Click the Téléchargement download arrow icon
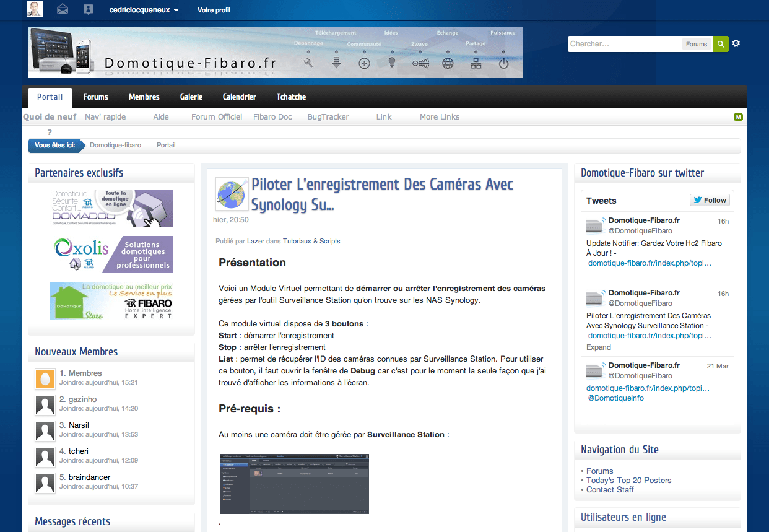This screenshot has width=769, height=532. [336, 63]
